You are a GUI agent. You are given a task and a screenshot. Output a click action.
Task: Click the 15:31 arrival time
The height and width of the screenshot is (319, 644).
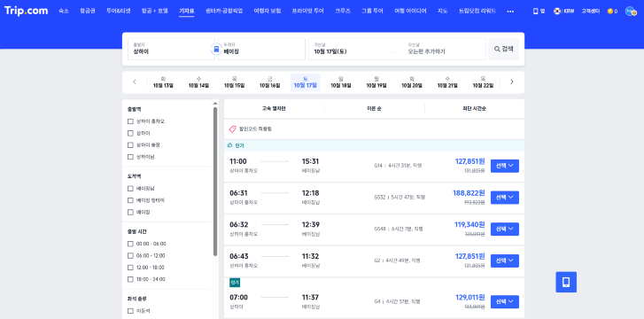coord(310,161)
